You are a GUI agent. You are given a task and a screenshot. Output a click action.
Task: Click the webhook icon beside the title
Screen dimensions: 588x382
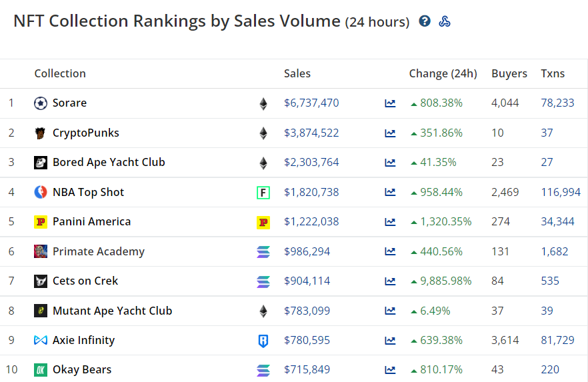click(x=445, y=21)
